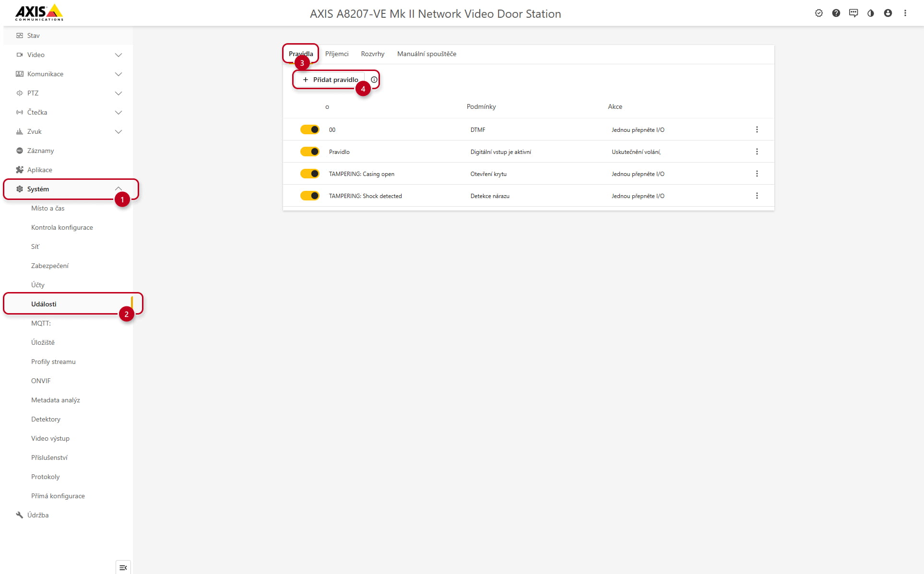Open the device status check icon in header

click(819, 13)
